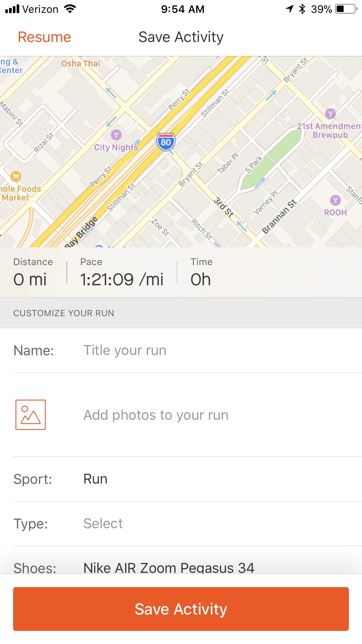Tap Resume to continue recording
This screenshot has width=362, height=644.
click(45, 37)
